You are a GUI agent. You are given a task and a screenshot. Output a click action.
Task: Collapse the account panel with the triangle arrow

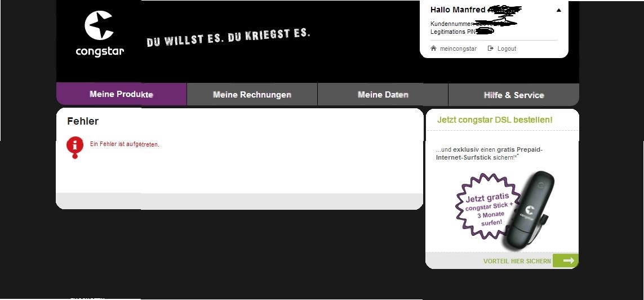tap(558, 10)
